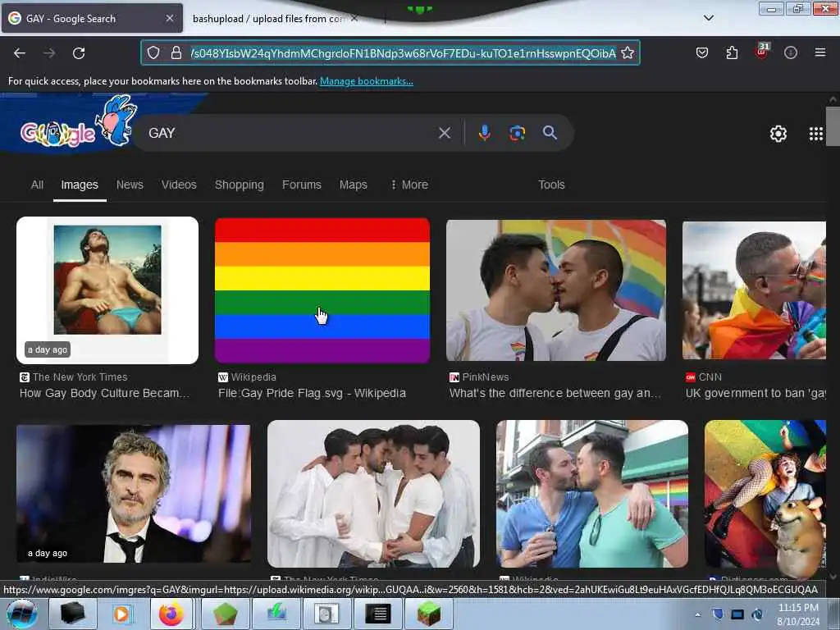Screen dimensions: 840x630
Task: Open the Extensions puzzle icon
Action: click(x=732, y=52)
